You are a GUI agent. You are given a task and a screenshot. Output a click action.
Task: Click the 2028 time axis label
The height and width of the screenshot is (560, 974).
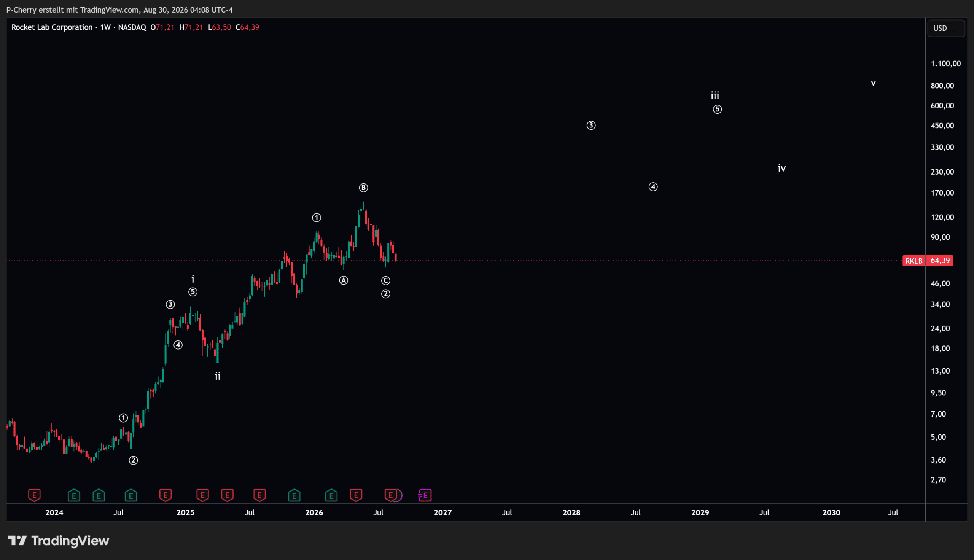[x=572, y=513]
